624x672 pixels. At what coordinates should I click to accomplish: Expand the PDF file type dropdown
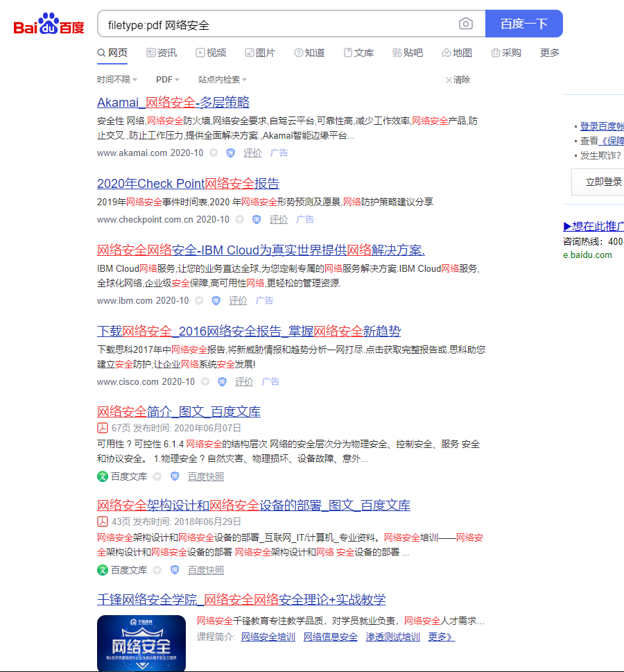coord(168,80)
